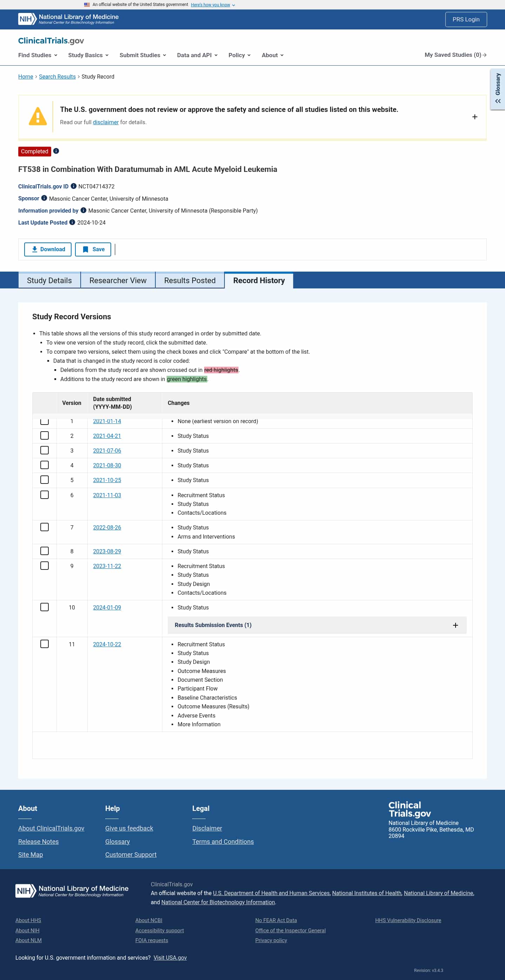Click info icon next to Last Update Posted
The image size is (505, 980).
click(72, 222)
